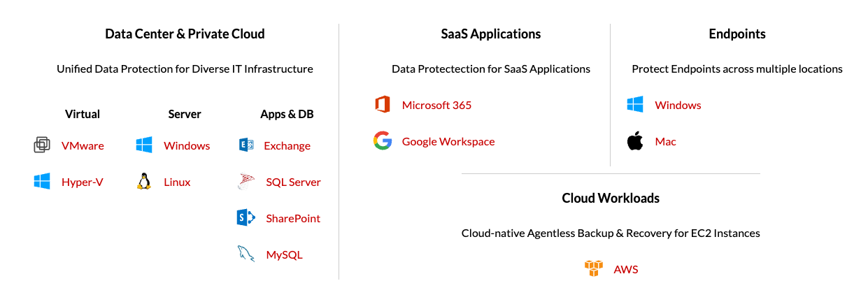Viewport: 868px width, 288px height.
Task: Open the Google Workspace link
Action: (x=448, y=141)
